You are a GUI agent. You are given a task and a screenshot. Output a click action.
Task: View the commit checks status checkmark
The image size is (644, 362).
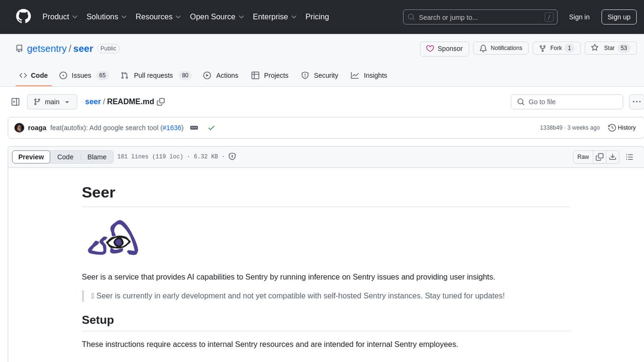pos(212,128)
